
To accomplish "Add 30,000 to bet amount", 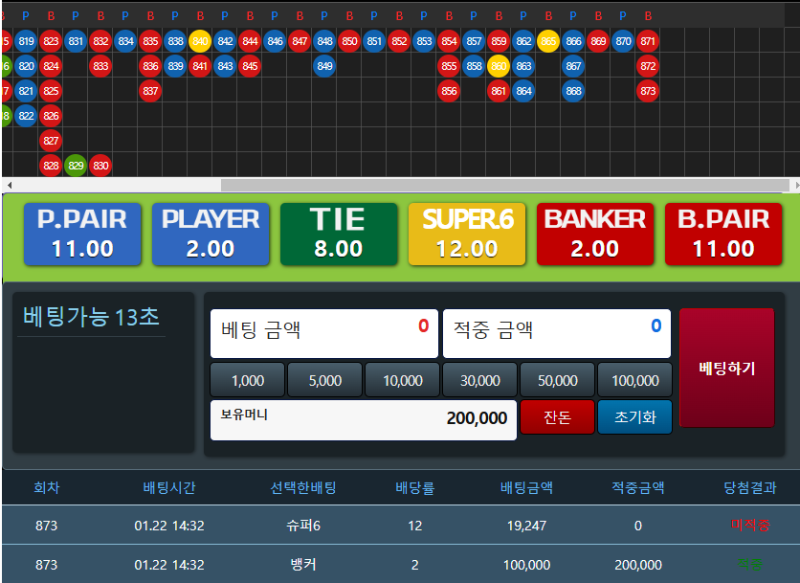I will (480, 381).
